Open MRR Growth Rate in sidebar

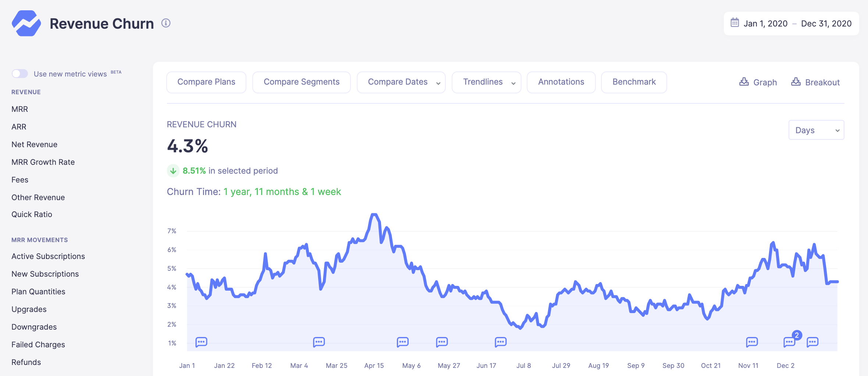click(x=43, y=162)
